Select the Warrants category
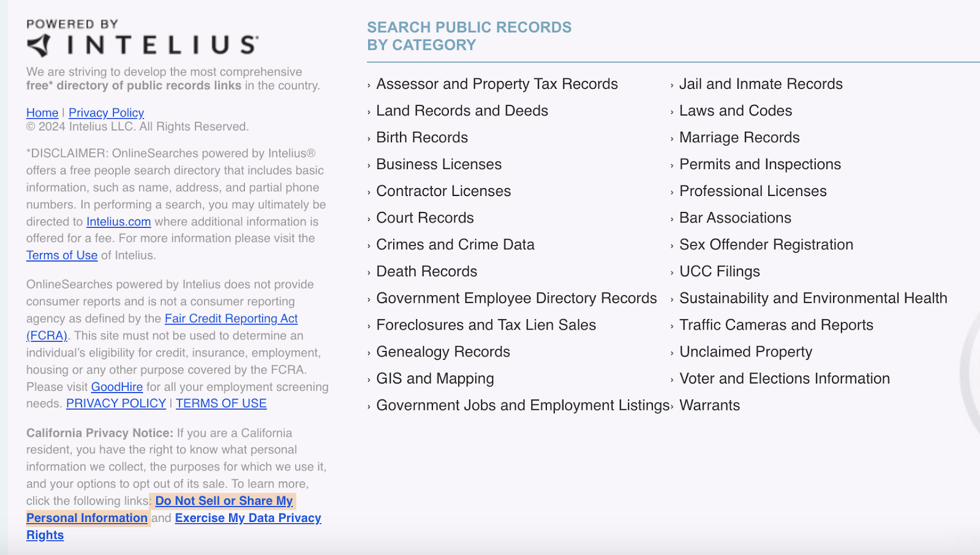The height and width of the screenshot is (555, 980). pos(709,406)
